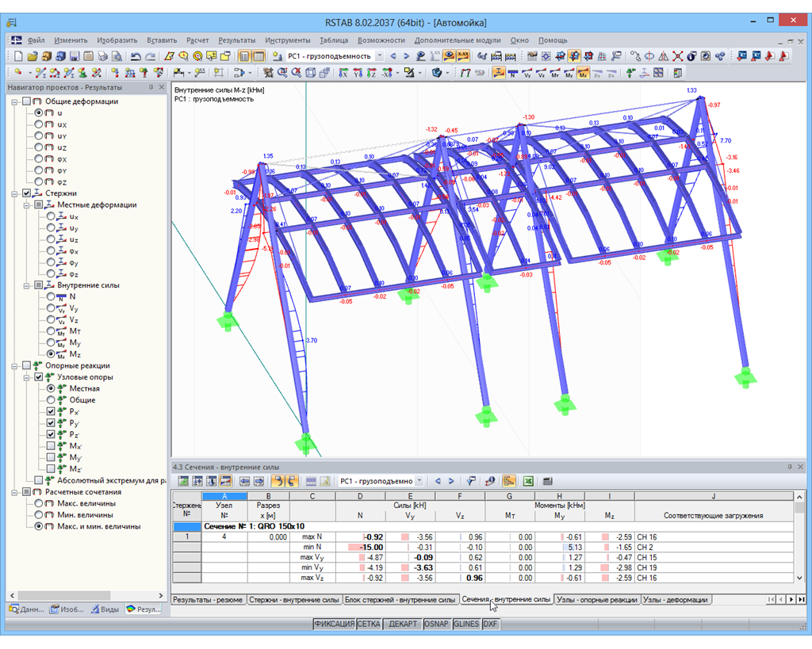
Task: Toggle the ФИКСАЦИЯ status bar button
Action: (x=334, y=624)
